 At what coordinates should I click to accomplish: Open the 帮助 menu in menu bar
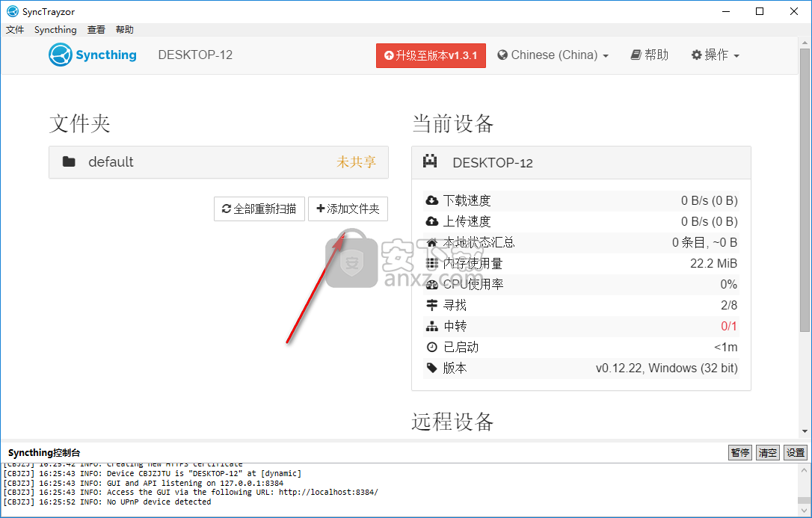tap(125, 30)
